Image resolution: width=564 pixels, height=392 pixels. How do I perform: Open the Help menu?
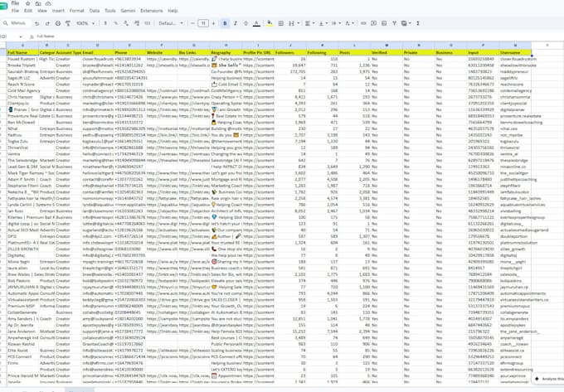pos(173,11)
